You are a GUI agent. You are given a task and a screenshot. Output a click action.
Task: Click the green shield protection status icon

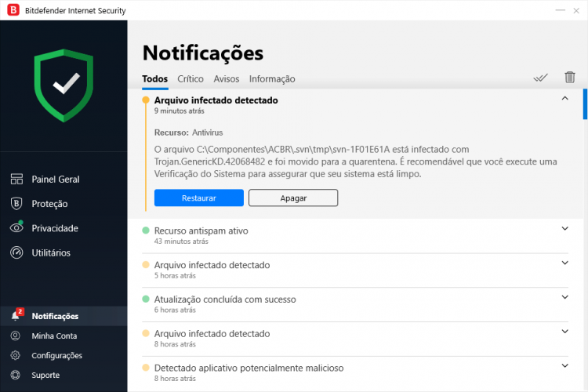[x=64, y=85]
